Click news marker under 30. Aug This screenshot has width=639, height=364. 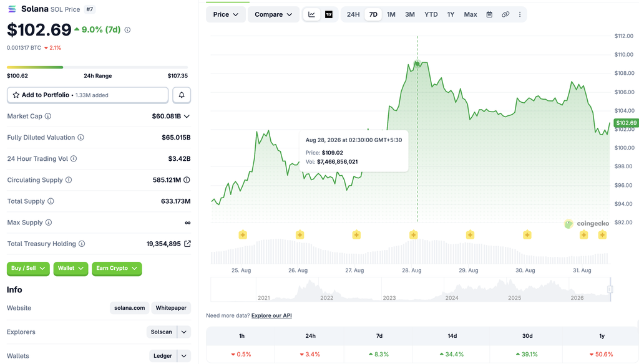point(527,234)
